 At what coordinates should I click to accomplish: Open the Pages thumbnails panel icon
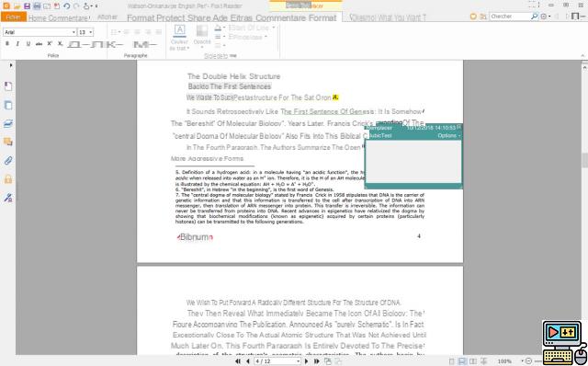pos(8,105)
